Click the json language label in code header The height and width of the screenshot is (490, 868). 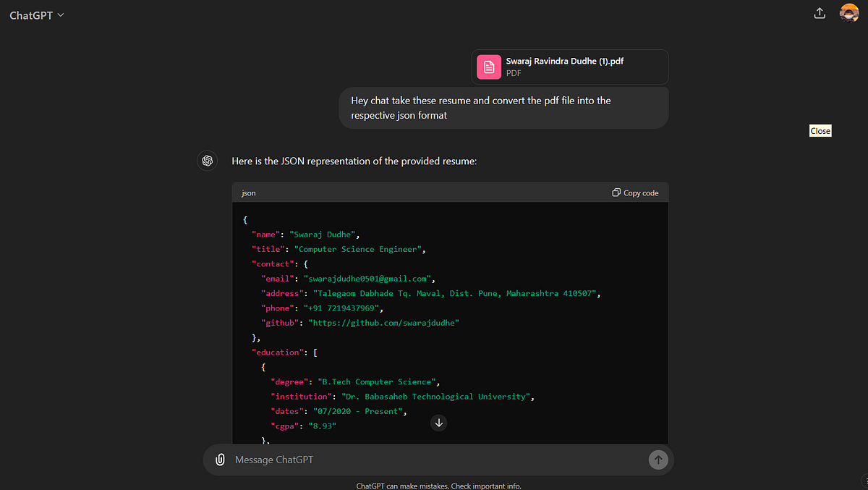(x=248, y=193)
